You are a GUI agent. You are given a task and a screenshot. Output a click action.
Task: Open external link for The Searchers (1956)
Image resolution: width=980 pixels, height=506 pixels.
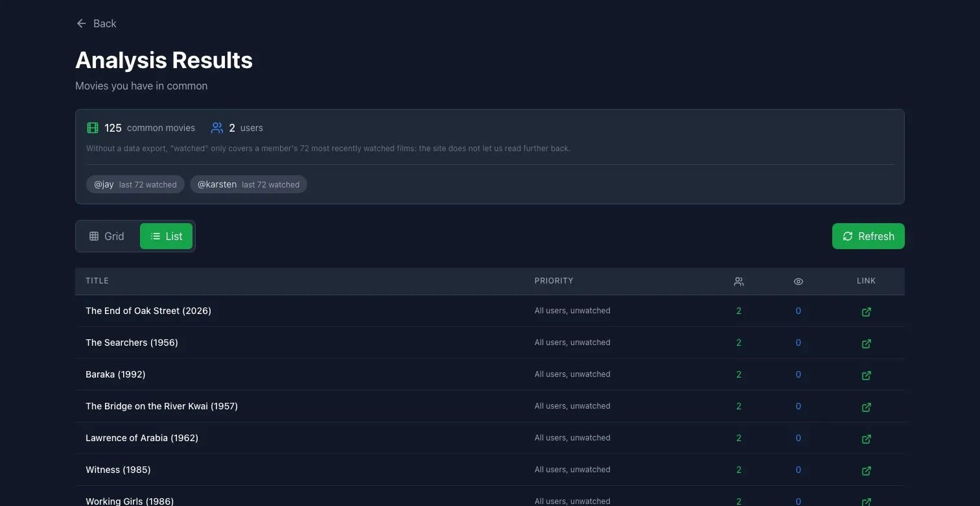click(x=866, y=343)
